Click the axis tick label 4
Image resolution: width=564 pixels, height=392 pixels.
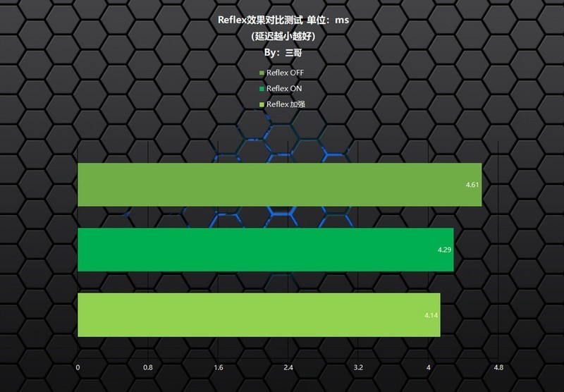pos(429,367)
